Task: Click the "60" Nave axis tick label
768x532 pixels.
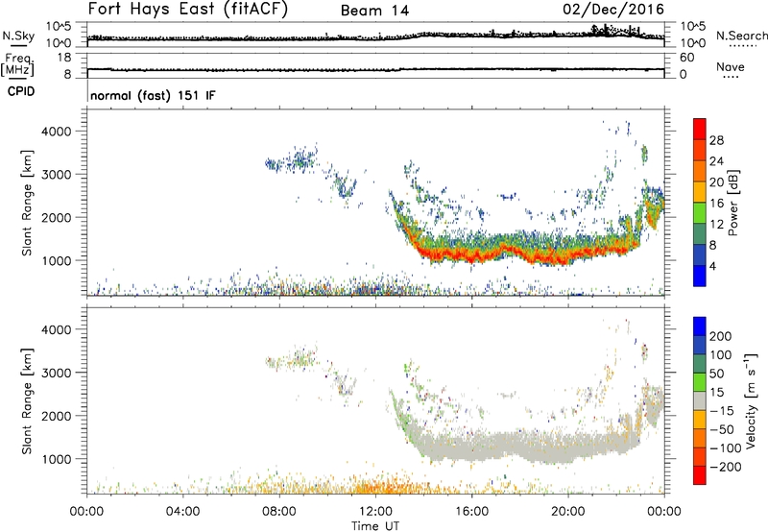Action: [x=686, y=58]
